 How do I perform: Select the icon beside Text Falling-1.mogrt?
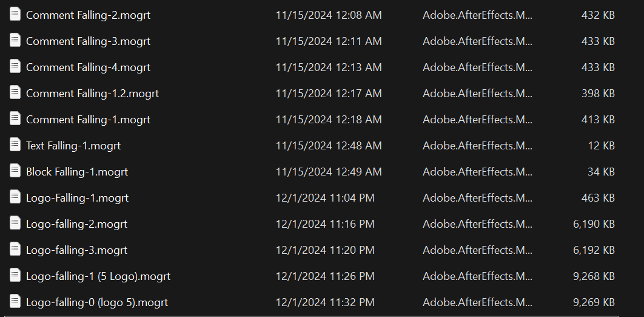[x=15, y=145]
